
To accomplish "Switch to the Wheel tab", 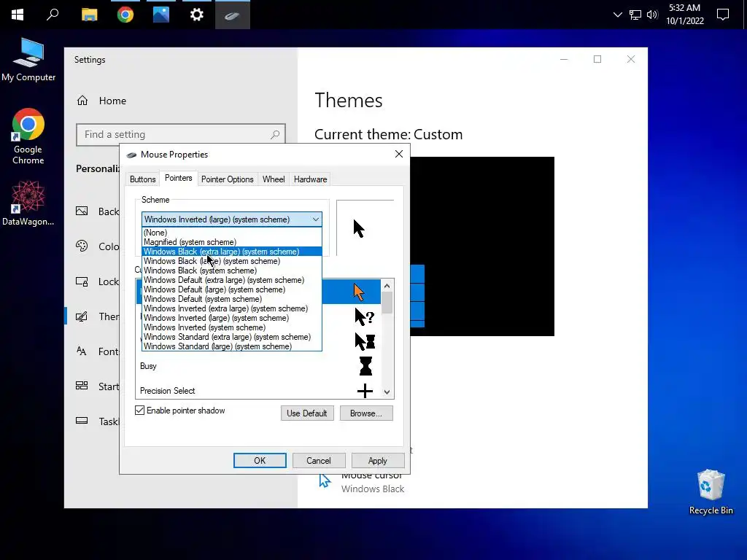I will pyautogui.click(x=274, y=179).
